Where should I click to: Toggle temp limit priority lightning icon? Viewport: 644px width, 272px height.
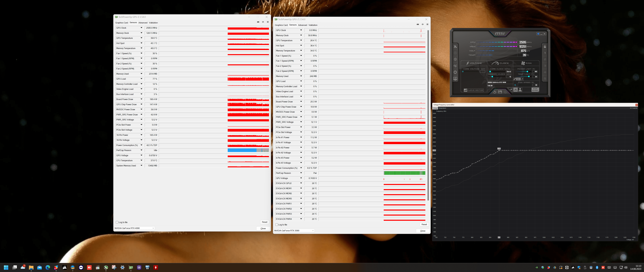pos(522,79)
